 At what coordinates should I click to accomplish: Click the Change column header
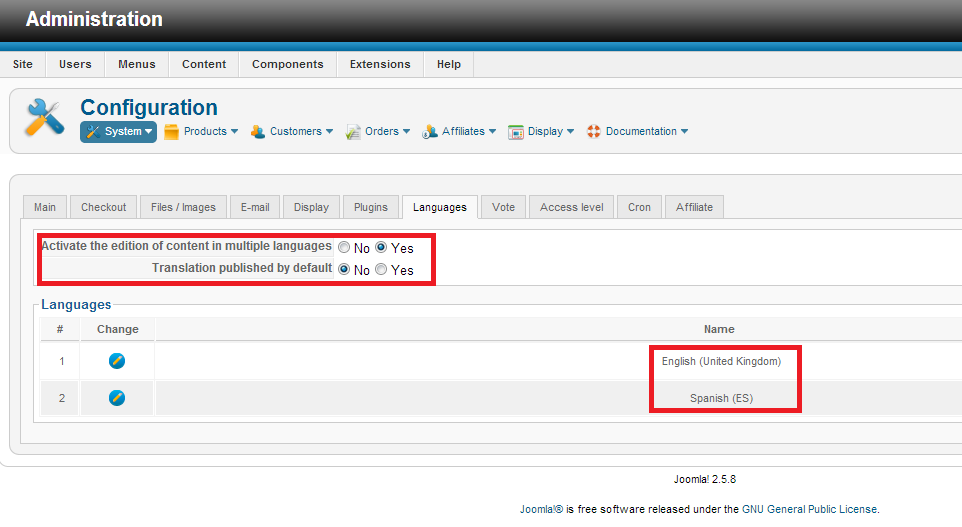[118, 329]
